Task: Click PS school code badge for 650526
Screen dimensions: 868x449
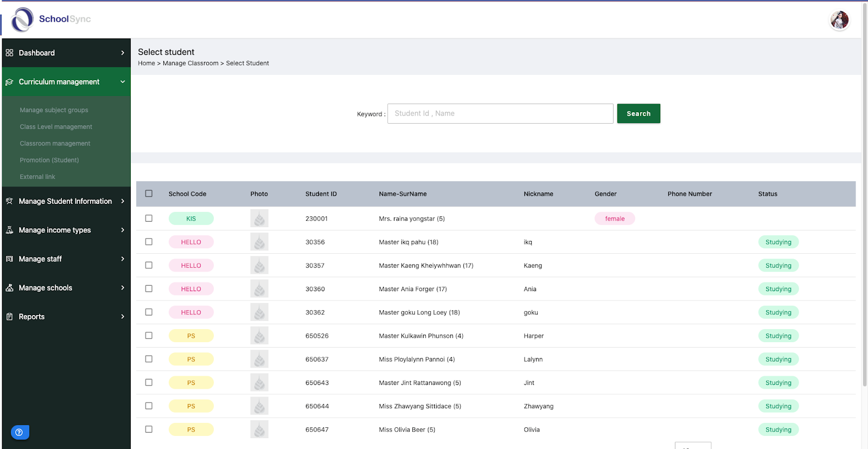Action: (x=191, y=336)
